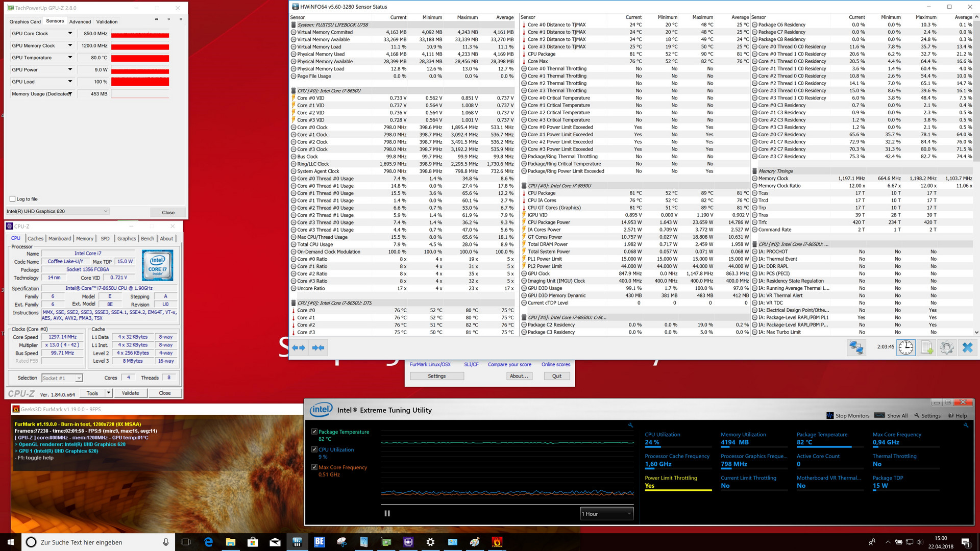Screen dimensions: 980x551
Task: Open FurMark Online scores link
Action: click(556, 364)
